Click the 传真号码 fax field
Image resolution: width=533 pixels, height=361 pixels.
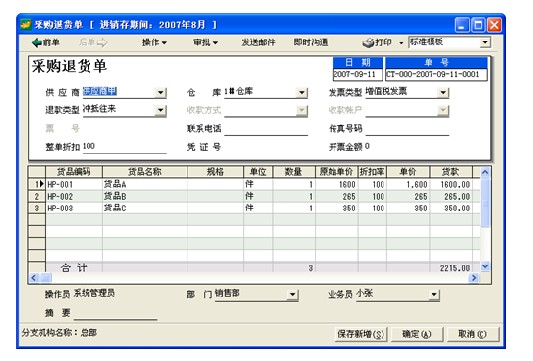tap(407, 129)
